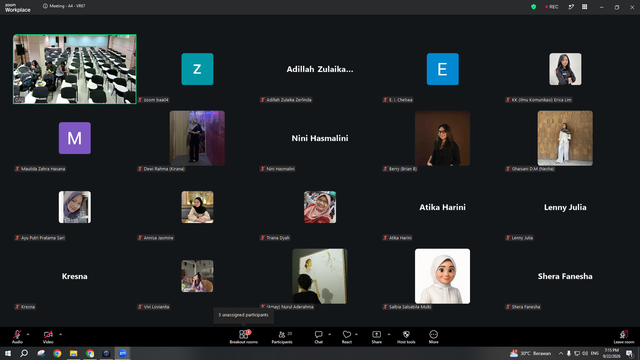Select the Shera Fanesha tile

click(x=565, y=276)
